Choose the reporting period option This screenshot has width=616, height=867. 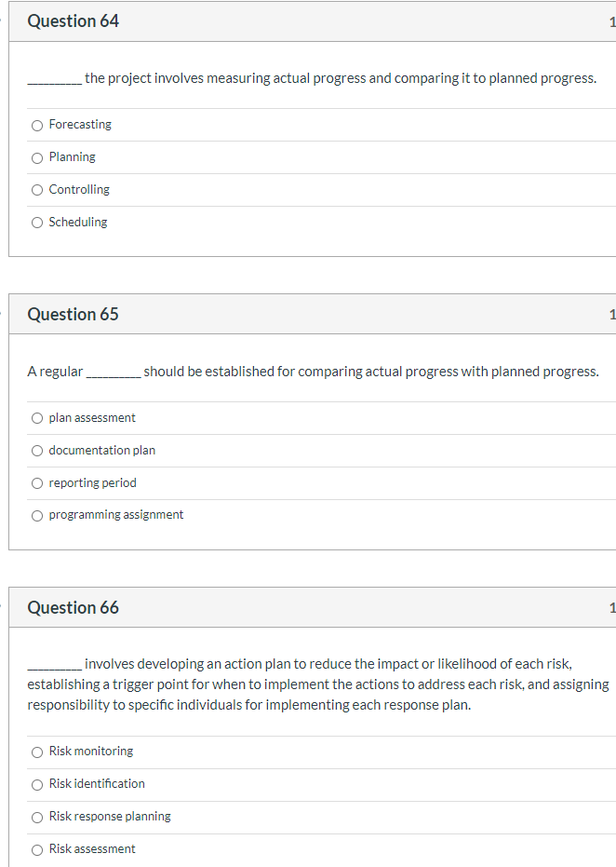pos(36,483)
